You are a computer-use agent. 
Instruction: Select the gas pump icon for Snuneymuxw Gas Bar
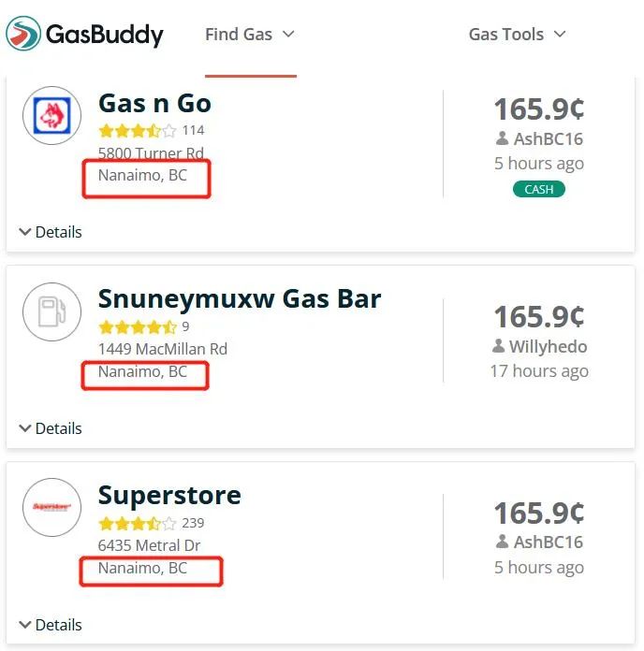pos(51,311)
